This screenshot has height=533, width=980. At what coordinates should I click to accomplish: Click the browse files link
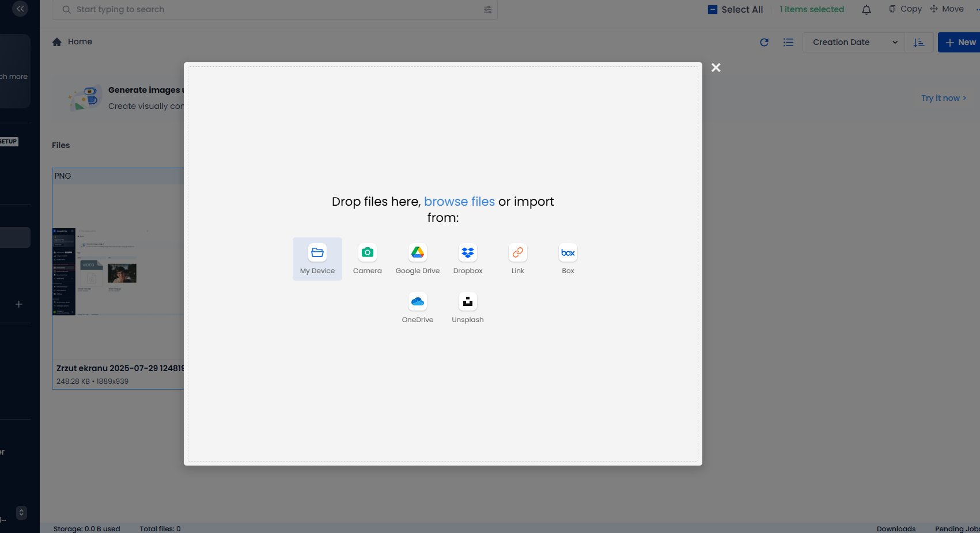(x=459, y=202)
